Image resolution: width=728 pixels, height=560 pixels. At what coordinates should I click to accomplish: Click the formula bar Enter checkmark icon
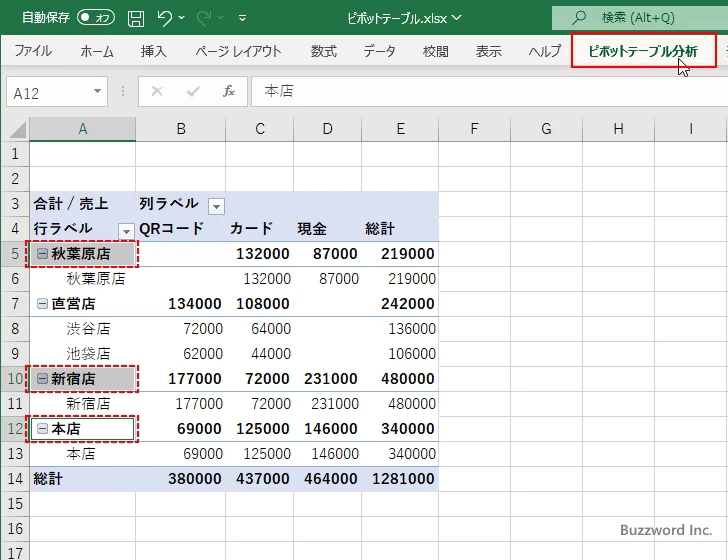(193, 91)
